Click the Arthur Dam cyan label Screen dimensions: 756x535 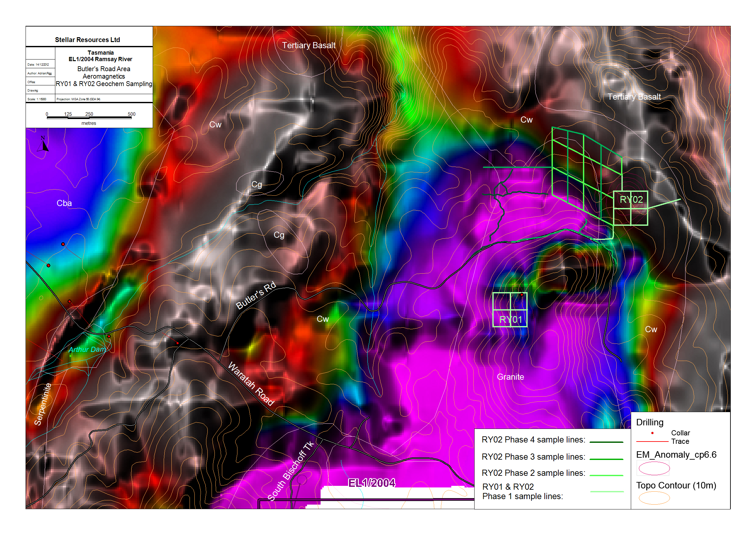click(87, 350)
